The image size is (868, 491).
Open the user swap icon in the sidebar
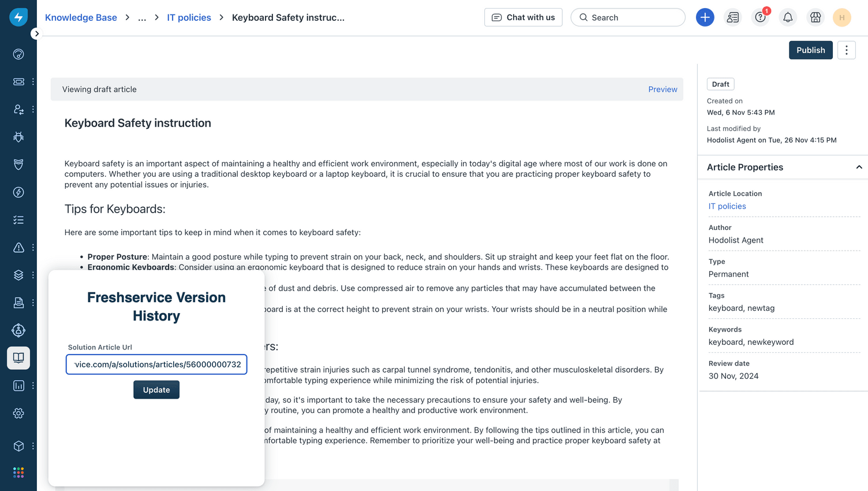pos(18,109)
